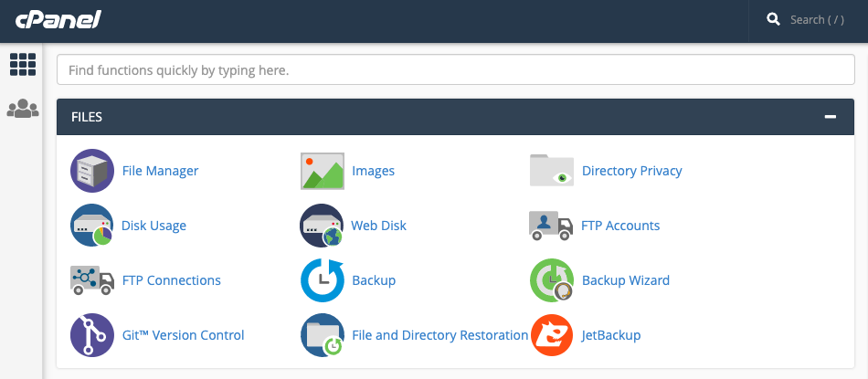Open User Manager sidebar icon
The image size is (868, 379).
[23, 109]
